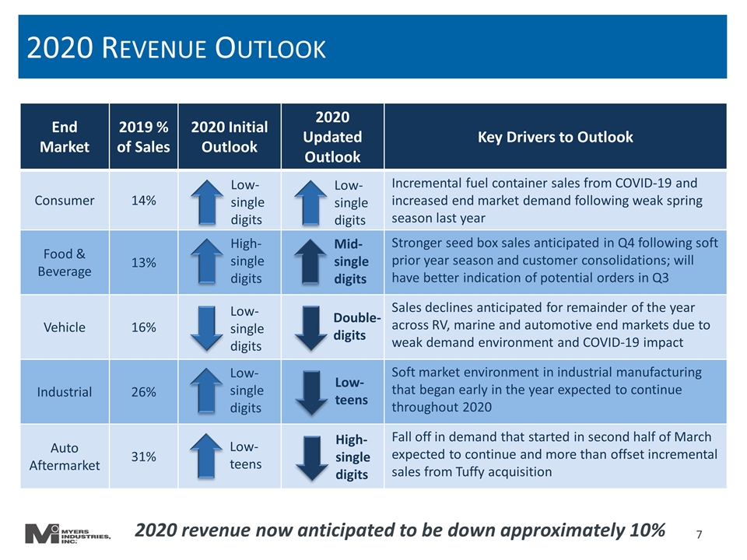The height and width of the screenshot is (560, 747).
Task: Click the Vehicle initial outlook down arrow
Action: [x=207, y=328]
